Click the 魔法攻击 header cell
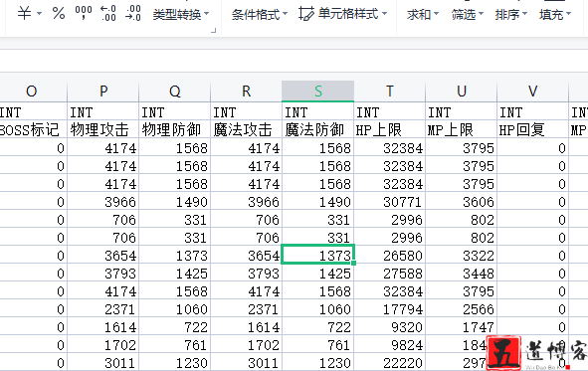The image size is (588, 371). click(x=247, y=130)
